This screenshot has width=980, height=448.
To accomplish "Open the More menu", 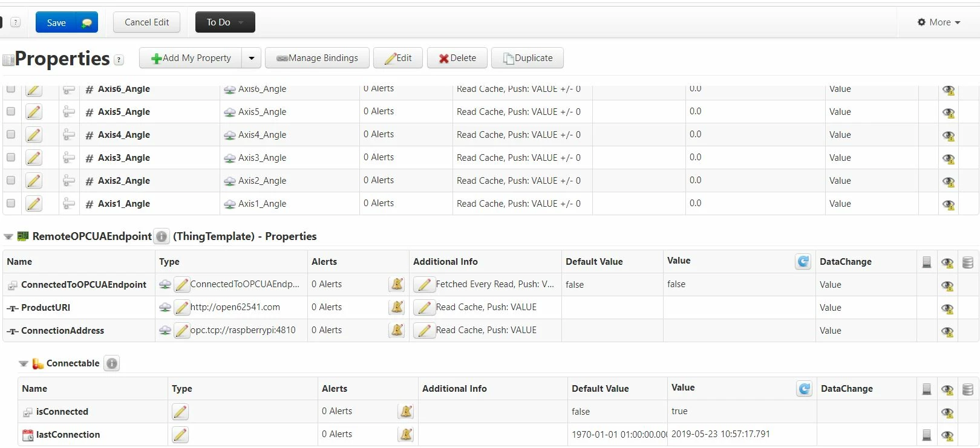I will (x=939, y=22).
